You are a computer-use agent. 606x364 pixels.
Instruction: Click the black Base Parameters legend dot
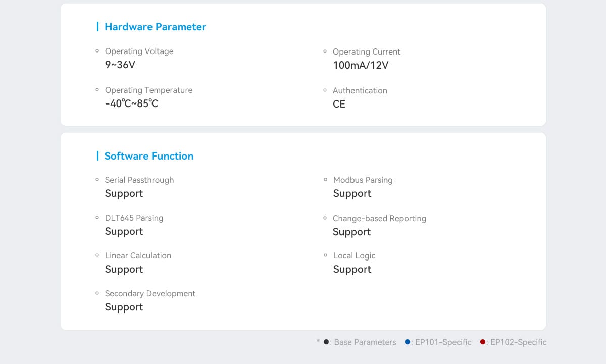pyautogui.click(x=327, y=342)
